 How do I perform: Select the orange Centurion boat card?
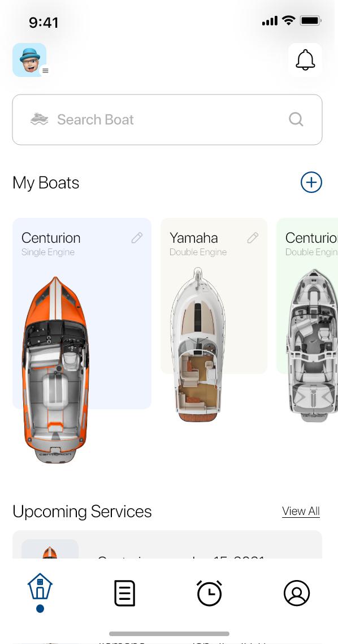coord(82,314)
